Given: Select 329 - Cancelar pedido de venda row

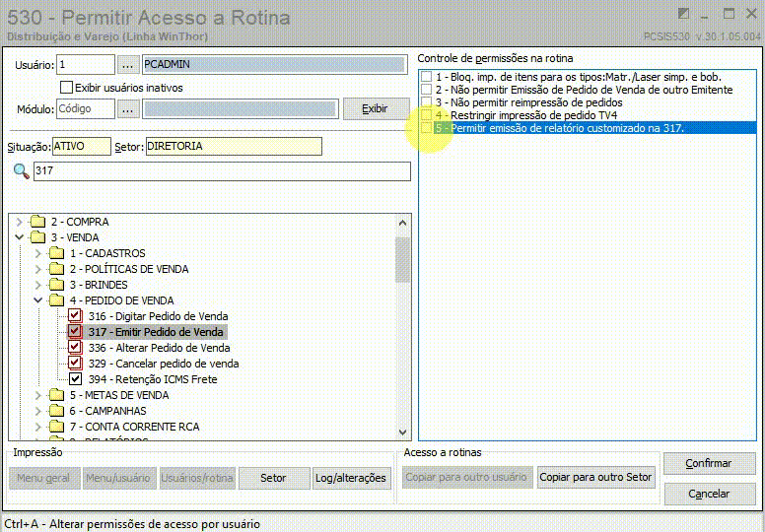Looking at the screenshot, I should 164,364.
